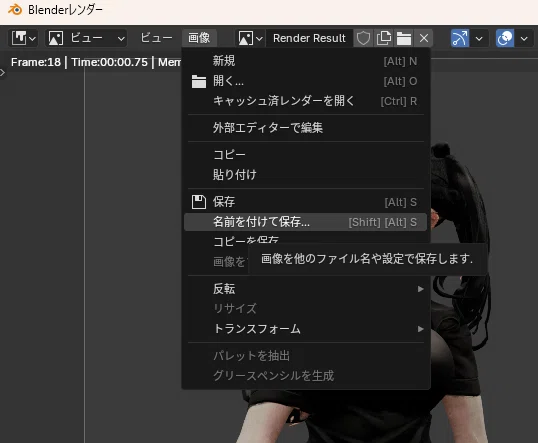Open the トランスフォーム submenu
The width and height of the screenshot is (538, 443).
point(305,329)
